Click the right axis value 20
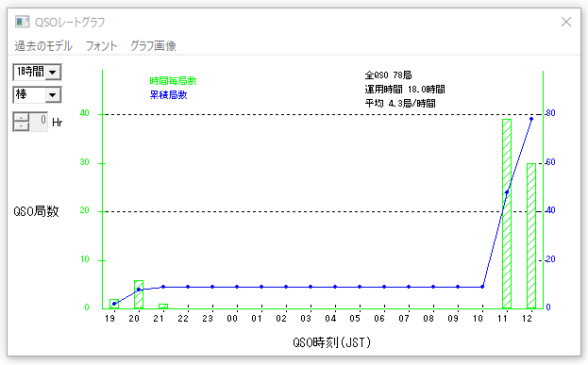The image size is (588, 365). pos(550,259)
